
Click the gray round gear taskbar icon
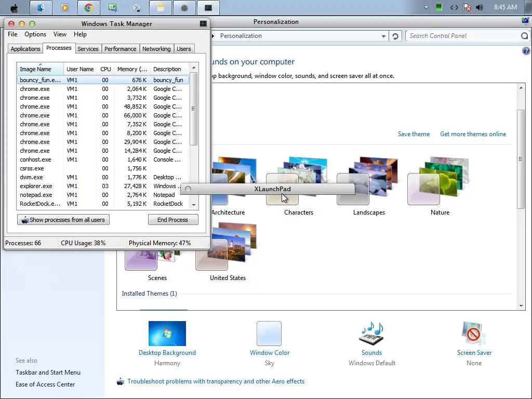[184, 8]
